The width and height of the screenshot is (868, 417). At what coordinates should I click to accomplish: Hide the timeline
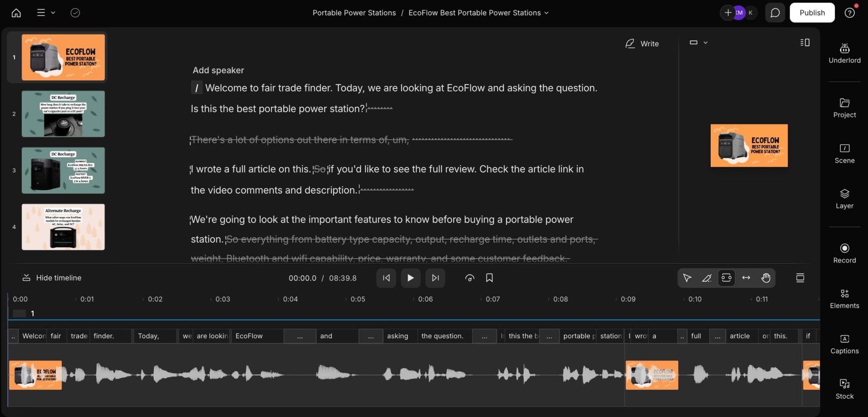[52, 278]
